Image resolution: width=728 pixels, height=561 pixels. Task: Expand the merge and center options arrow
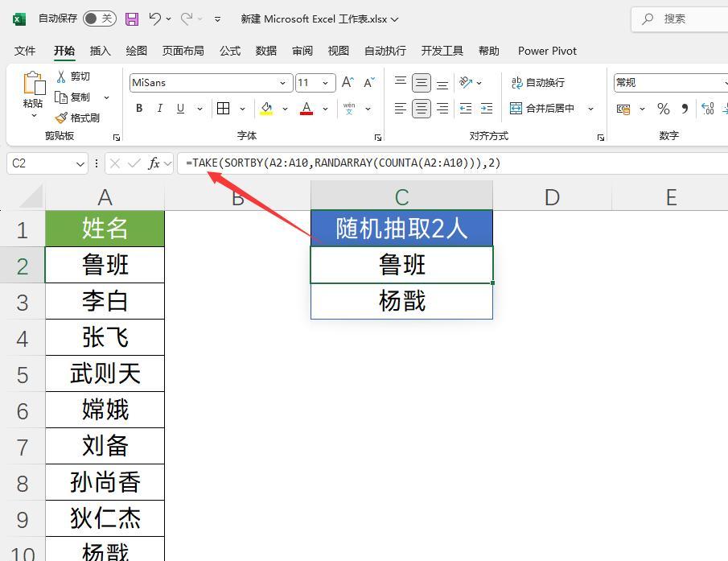tap(590, 109)
